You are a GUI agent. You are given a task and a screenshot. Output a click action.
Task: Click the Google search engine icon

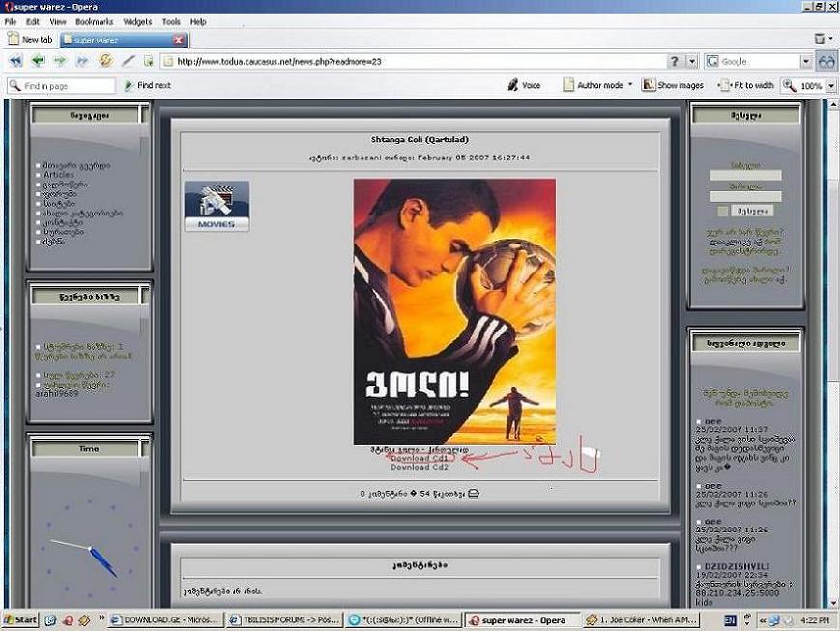click(x=712, y=61)
